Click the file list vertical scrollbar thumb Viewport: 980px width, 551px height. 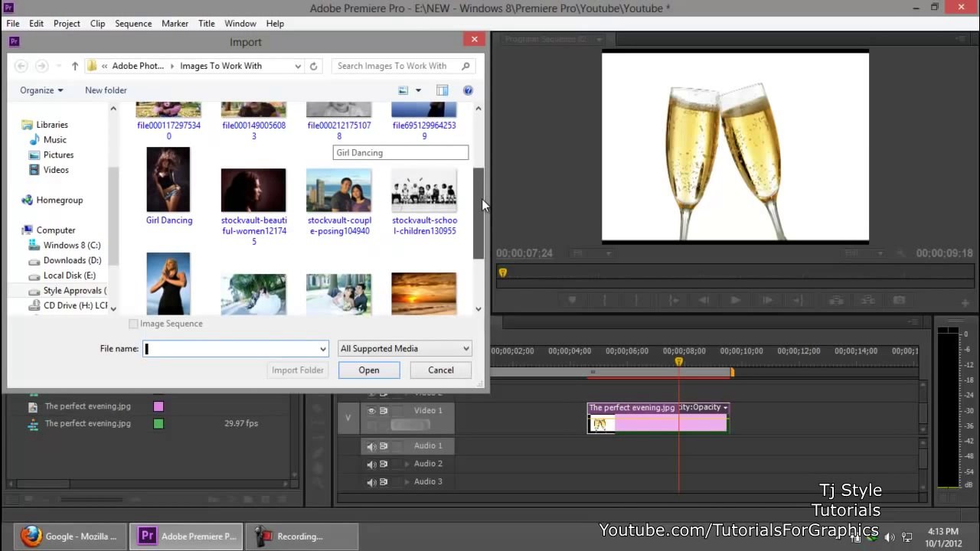tap(479, 213)
